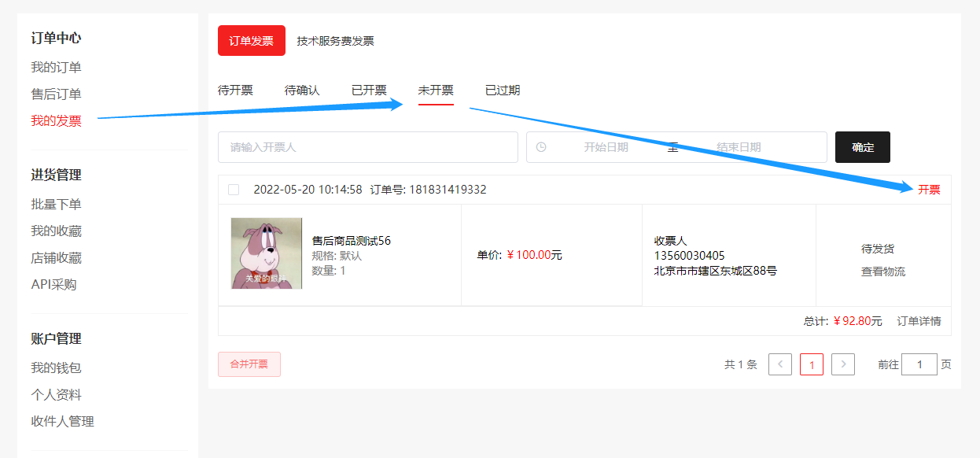This screenshot has width=980, height=458.
Task: Open the 售后商品测试56 product thumbnail
Action: (267, 253)
